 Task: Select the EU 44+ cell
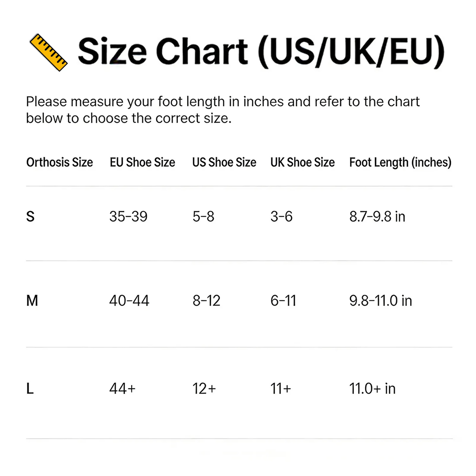(x=123, y=389)
